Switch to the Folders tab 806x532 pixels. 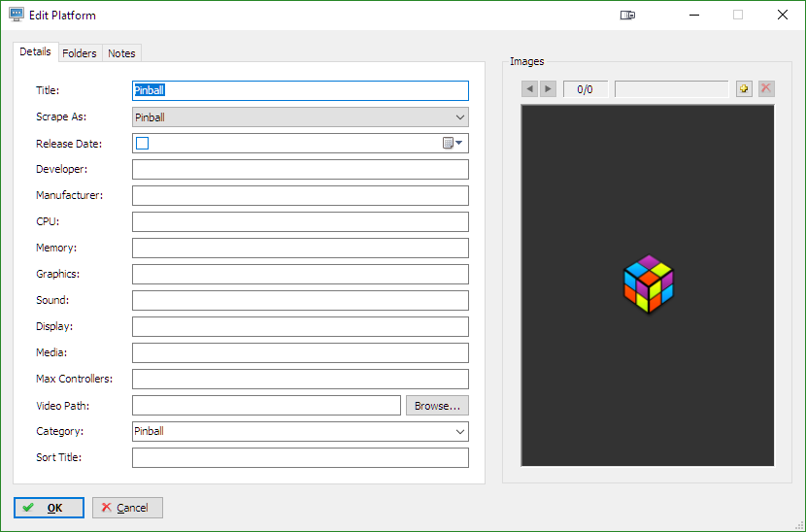pyautogui.click(x=80, y=53)
